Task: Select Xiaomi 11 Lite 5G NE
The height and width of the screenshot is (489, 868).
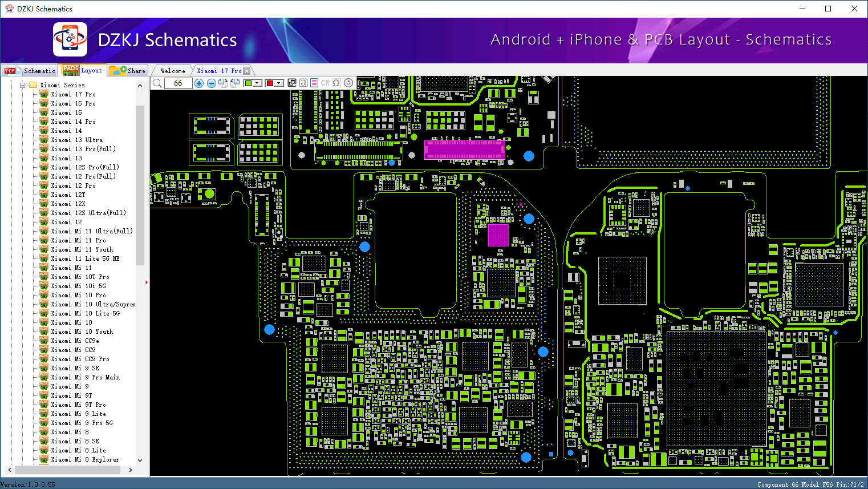Action: 85,258
